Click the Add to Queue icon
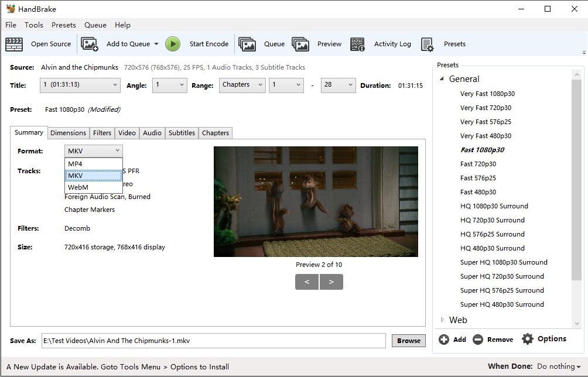588x377 pixels. [x=90, y=44]
